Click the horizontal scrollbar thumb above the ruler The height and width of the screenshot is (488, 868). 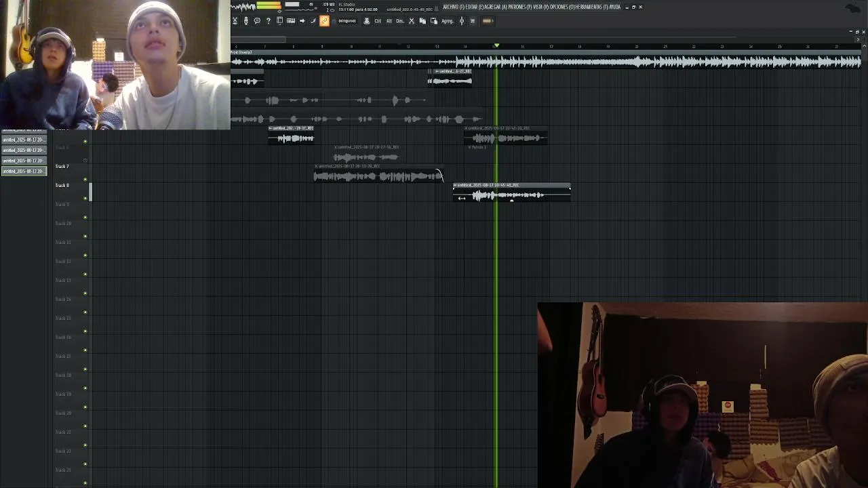pos(258,39)
